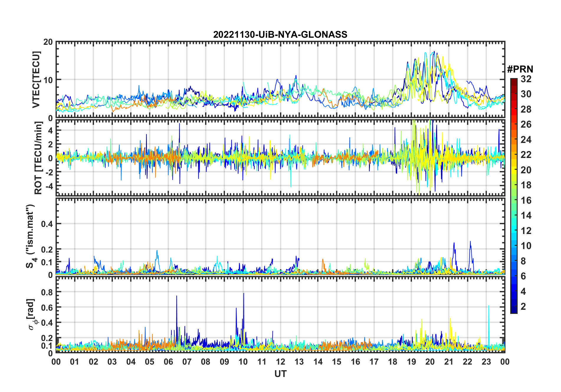Click x-axis tick label 12
The width and height of the screenshot is (561, 392).
tap(280, 362)
